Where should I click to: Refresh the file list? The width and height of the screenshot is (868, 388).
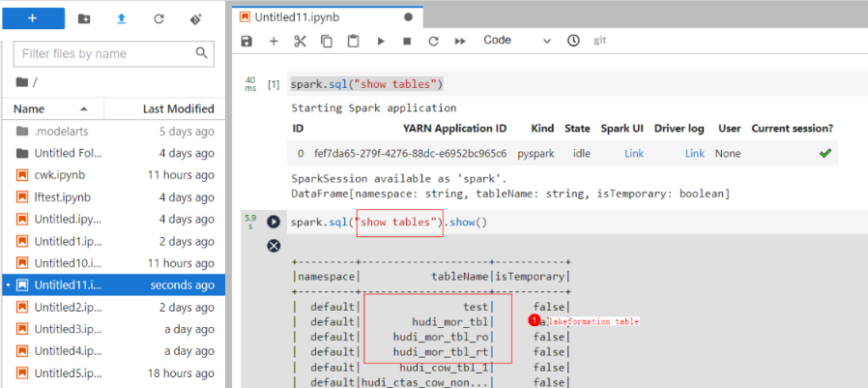pos(159,18)
